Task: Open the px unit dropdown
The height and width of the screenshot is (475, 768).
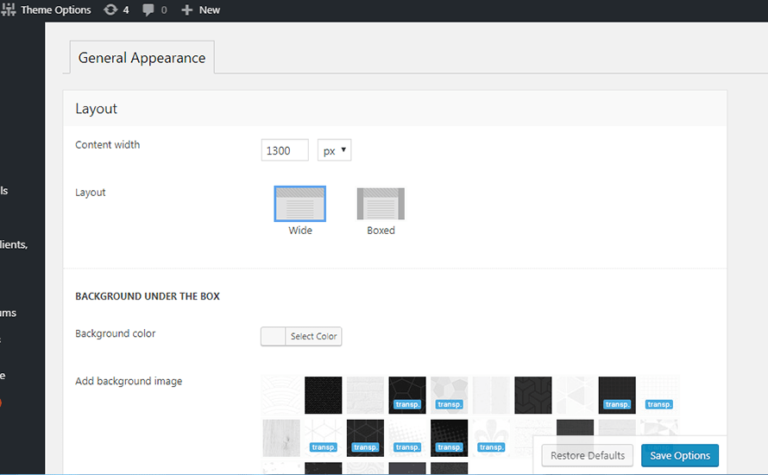Action: [334, 150]
